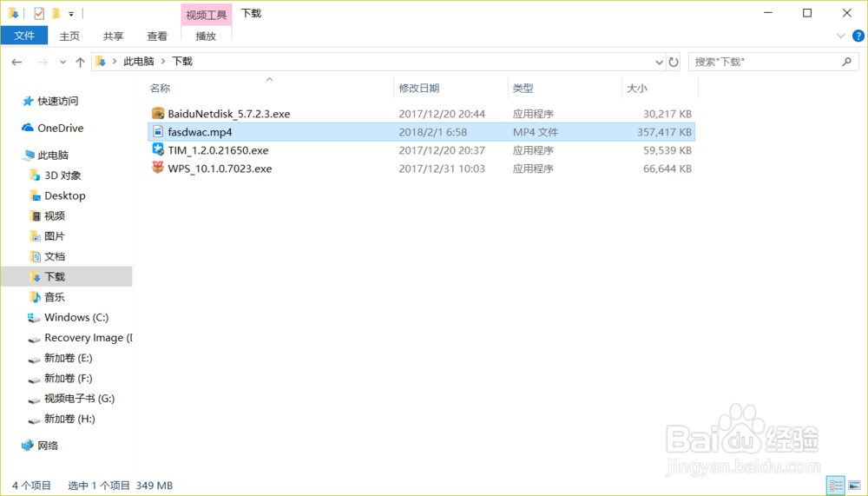This screenshot has height=496, width=868.
Task: Click the date 2018/2/1 6:58
Action: coord(433,132)
